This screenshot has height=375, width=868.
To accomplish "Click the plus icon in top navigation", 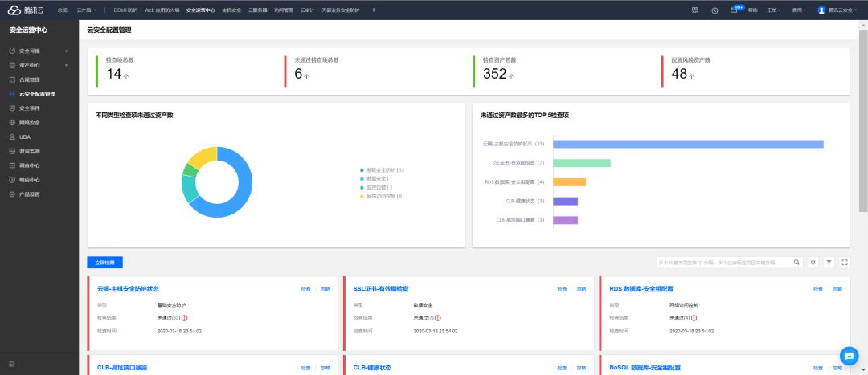I will pyautogui.click(x=373, y=10).
